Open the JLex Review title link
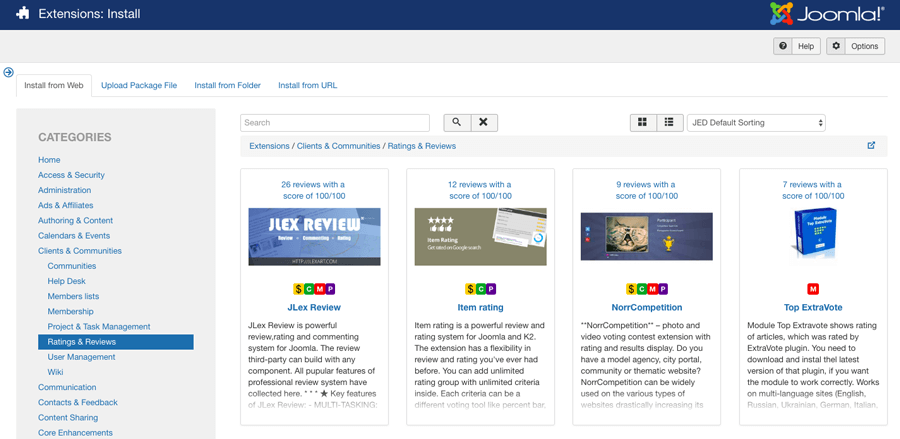The height and width of the screenshot is (439, 900). pyautogui.click(x=314, y=307)
